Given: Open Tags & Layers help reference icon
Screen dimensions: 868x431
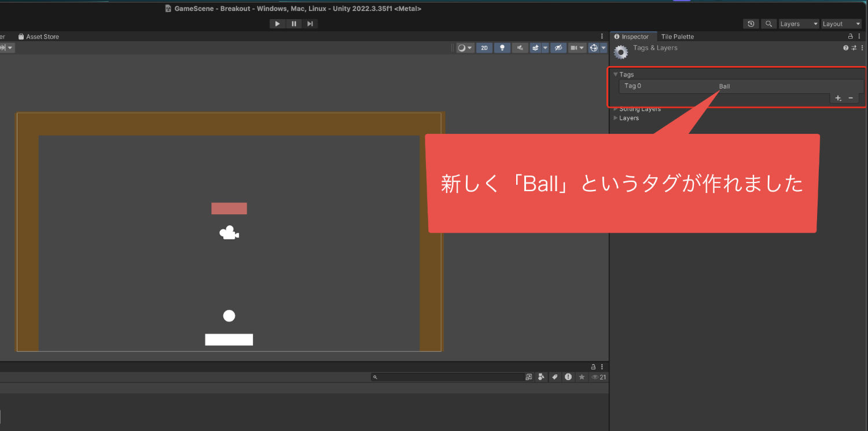Looking at the screenshot, I should point(845,48).
